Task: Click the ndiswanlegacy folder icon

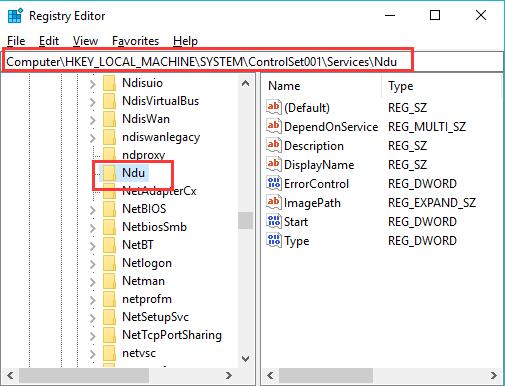Action: 109,137
